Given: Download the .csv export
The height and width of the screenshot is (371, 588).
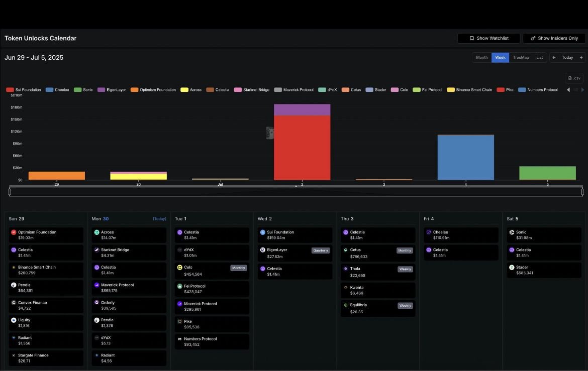Looking at the screenshot, I should pyautogui.click(x=574, y=78).
